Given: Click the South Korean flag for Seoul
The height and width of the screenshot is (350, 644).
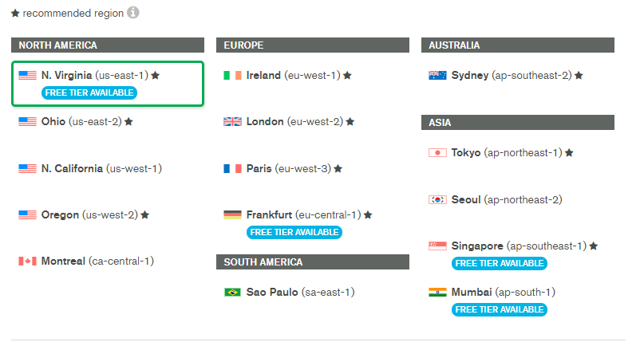Looking at the screenshot, I should coord(437,200).
